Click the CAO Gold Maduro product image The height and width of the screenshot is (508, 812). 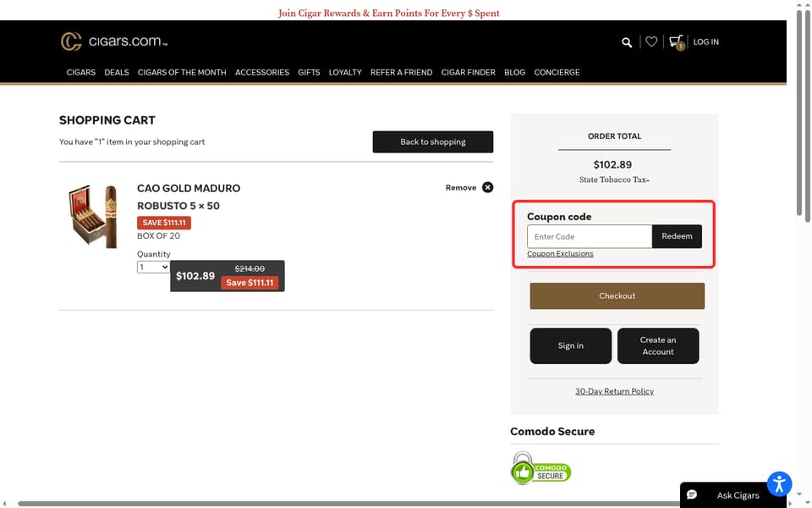pos(93,216)
